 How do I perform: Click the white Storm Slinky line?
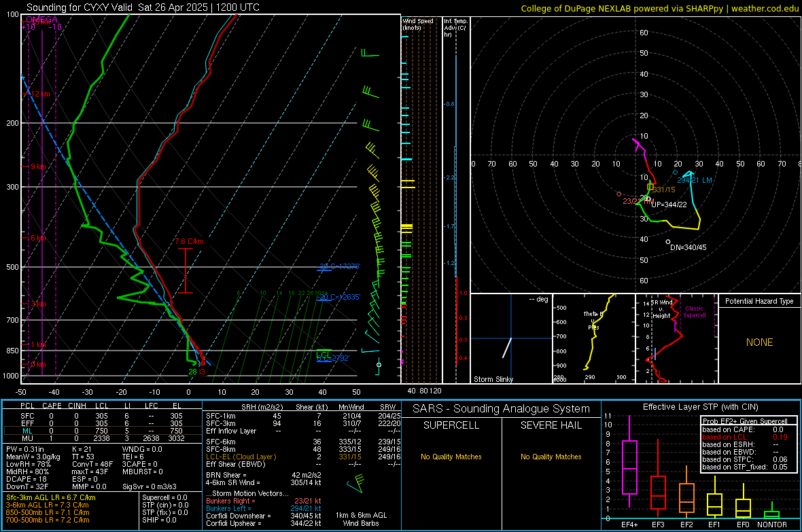pos(507,348)
